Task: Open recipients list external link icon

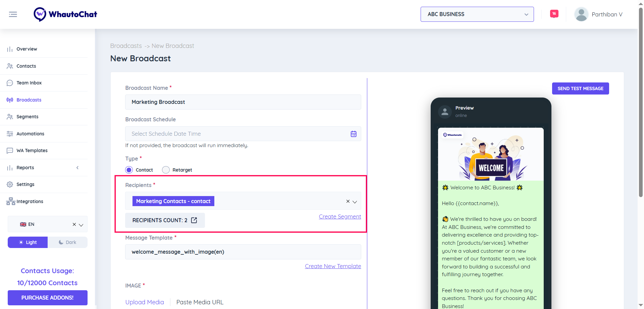Action: 194,220
